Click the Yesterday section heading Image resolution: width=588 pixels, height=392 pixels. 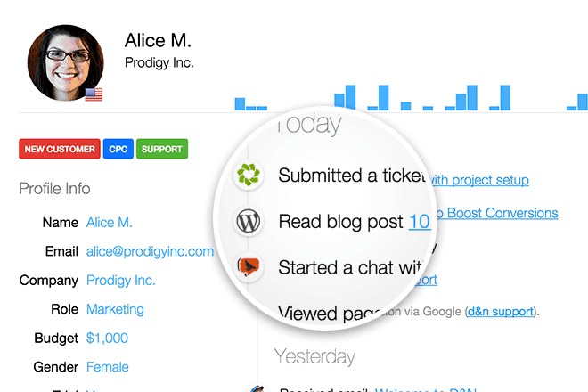pyautogui.click(x=314, y=357)
